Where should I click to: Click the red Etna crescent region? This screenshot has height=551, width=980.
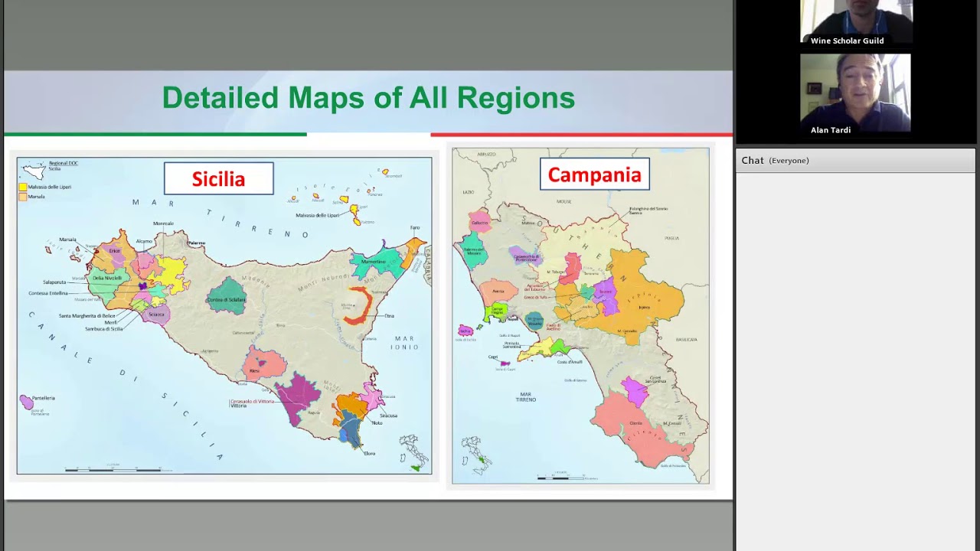(x=358, y=305)
